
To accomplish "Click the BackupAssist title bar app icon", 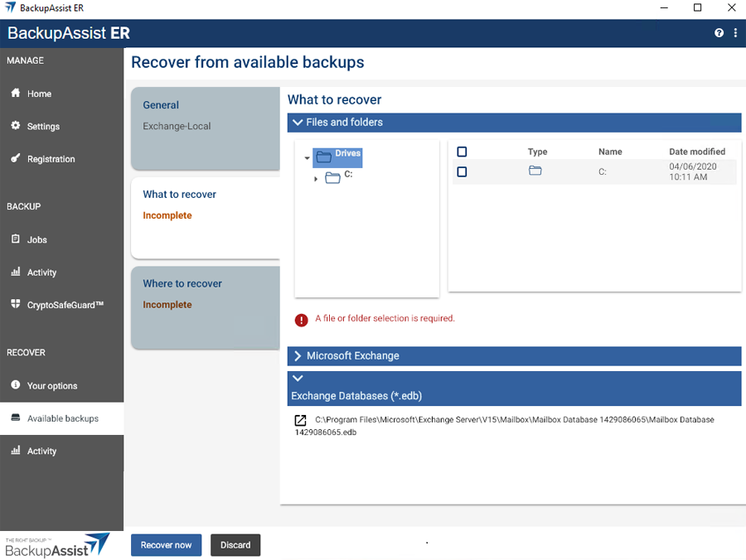I will 10,7.
